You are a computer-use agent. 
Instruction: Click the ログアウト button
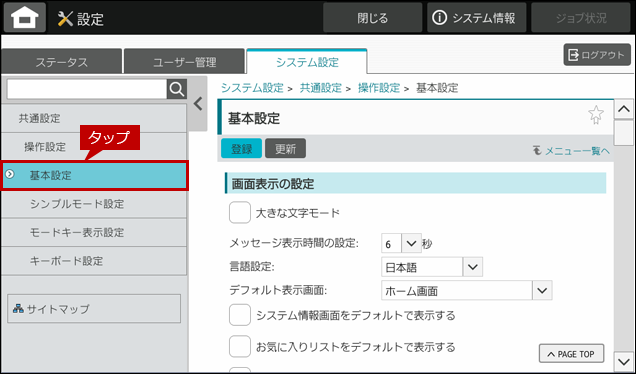597,55
